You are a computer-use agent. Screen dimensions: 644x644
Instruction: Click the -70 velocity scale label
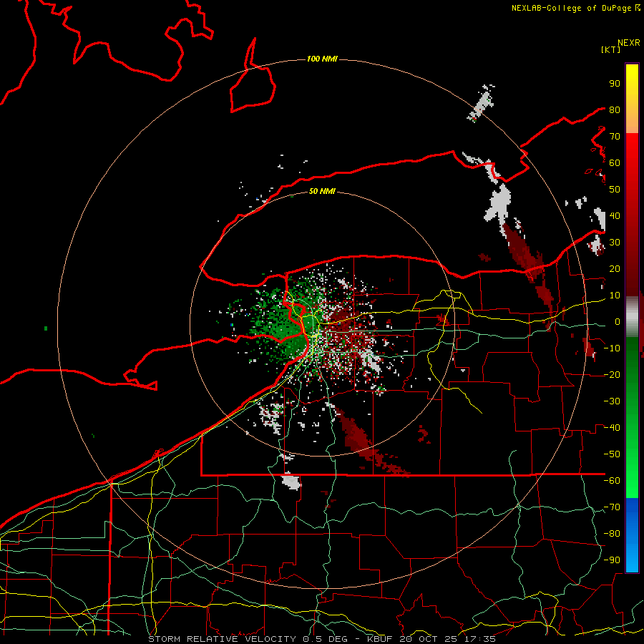pyautogui.click(x=612, y=507)
